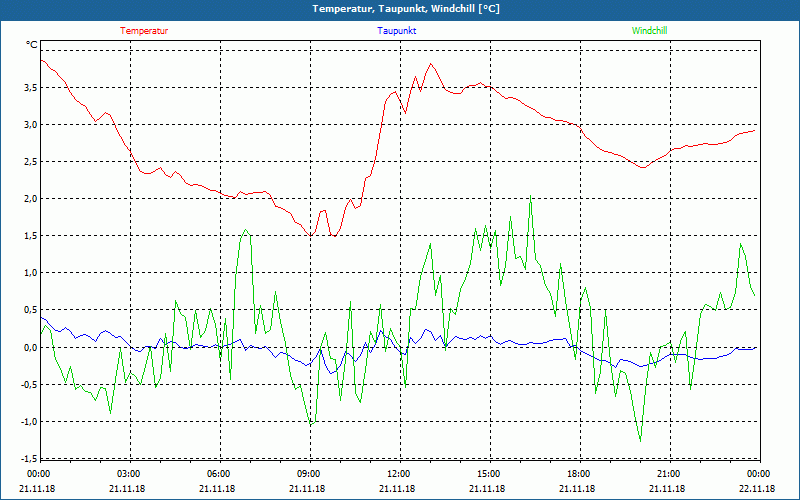Click the 2,0 y-axis value

[x=31, y=199]
